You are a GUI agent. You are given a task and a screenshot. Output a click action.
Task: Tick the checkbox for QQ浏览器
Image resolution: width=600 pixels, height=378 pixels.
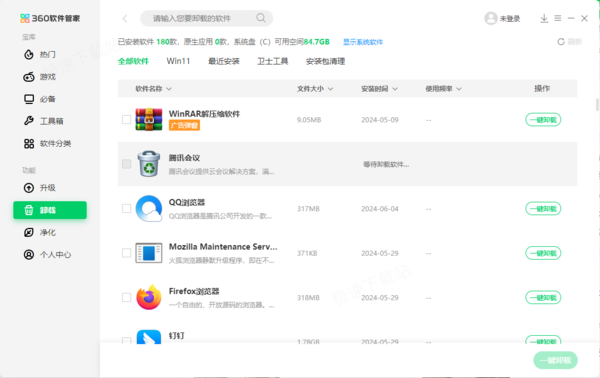pyautogui.click(x=126, y=209)
